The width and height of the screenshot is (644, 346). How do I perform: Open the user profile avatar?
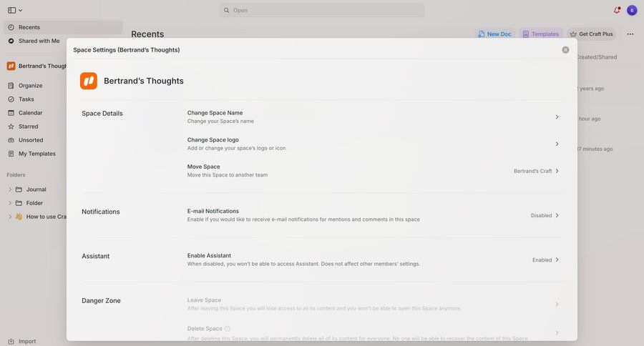pyautogui.click(x=632, y=10)
